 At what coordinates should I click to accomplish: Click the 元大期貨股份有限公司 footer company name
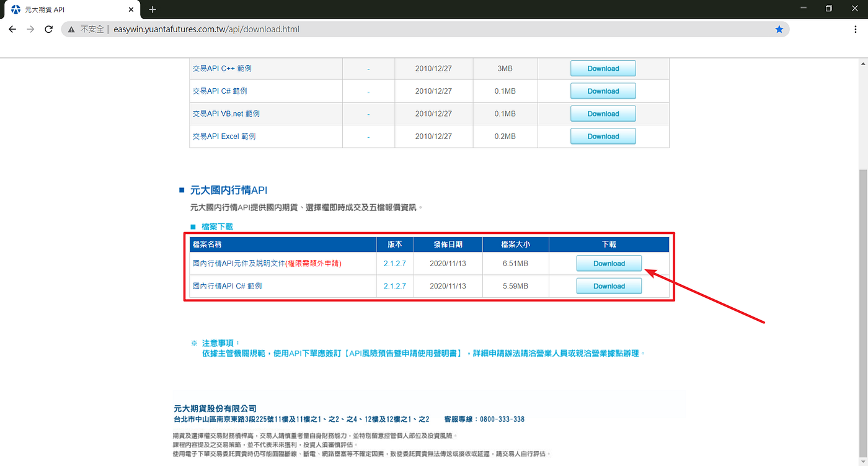[x=215, y=408]
